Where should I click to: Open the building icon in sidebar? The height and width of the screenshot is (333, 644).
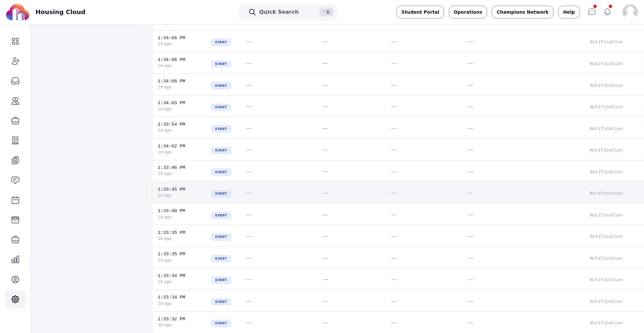(15, 140)
